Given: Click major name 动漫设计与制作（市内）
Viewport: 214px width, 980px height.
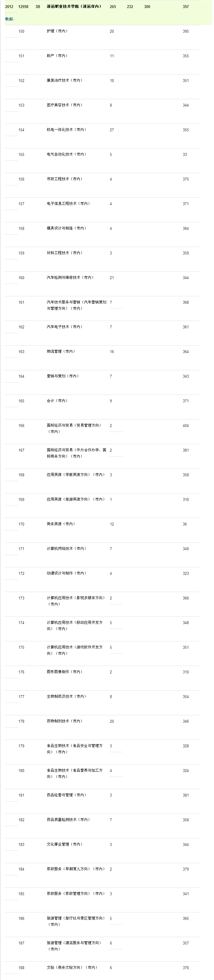Looking at the screenshot, I should tap(67, 573).
